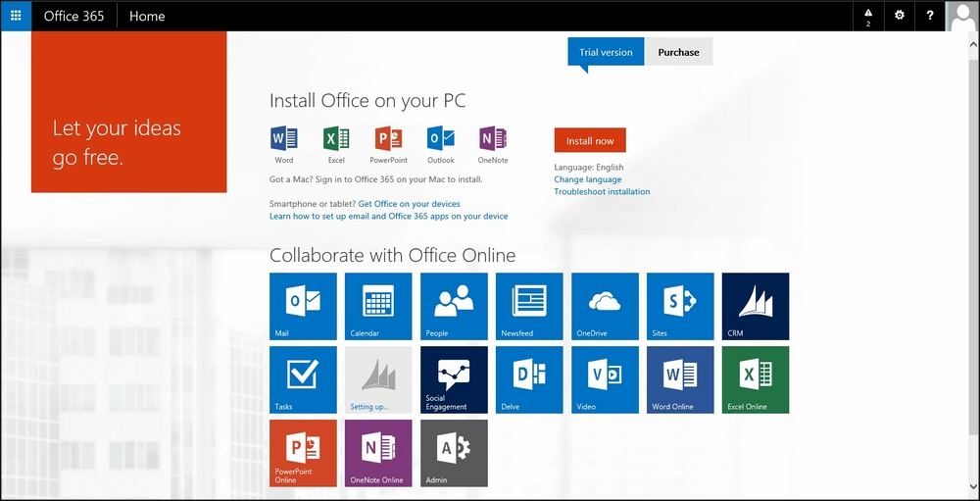Screen dimensions: 980x501
Task: Launch the OneDrive tile
Action: click(605, 306)
